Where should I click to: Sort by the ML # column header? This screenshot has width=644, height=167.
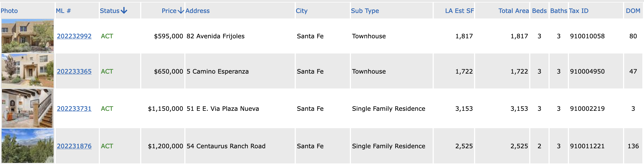point(63,11)
